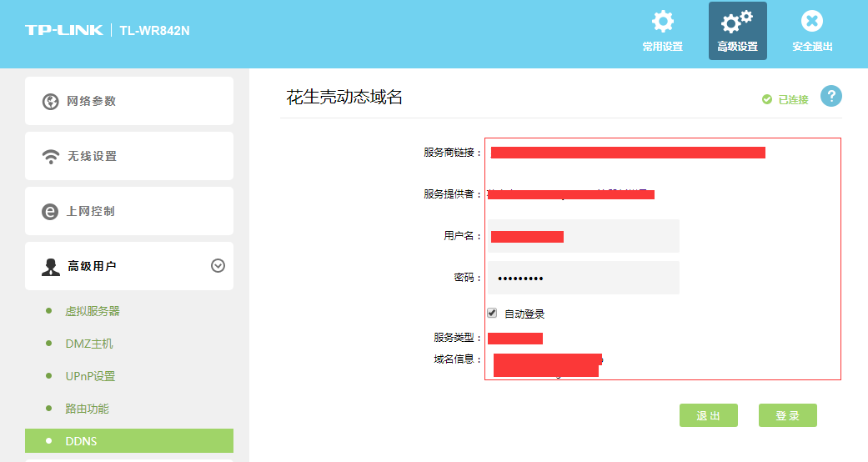The width and height of the screenshot is (868, 462).
Task: Click the TL-WR842N model text
Action: tap(154, 31)
